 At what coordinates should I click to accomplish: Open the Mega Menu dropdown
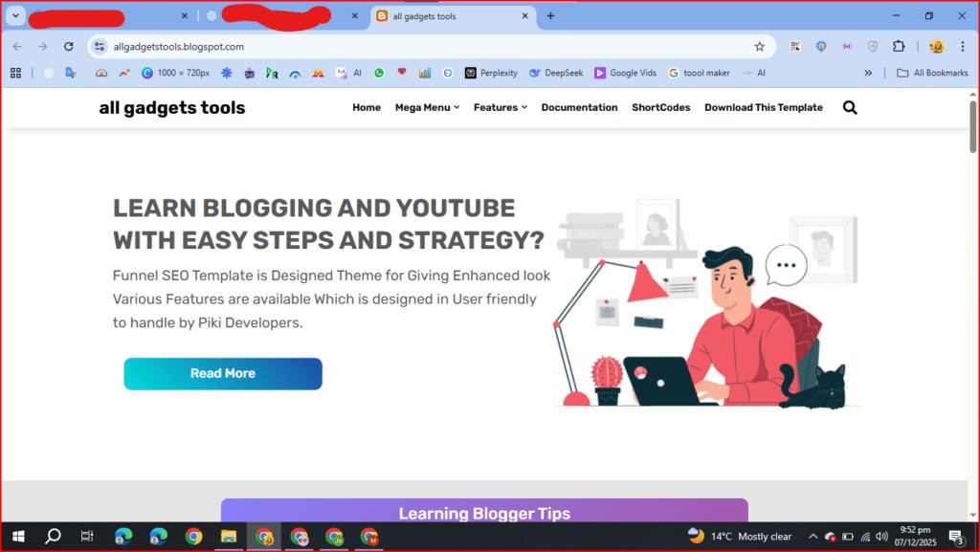tap(426, 107)
